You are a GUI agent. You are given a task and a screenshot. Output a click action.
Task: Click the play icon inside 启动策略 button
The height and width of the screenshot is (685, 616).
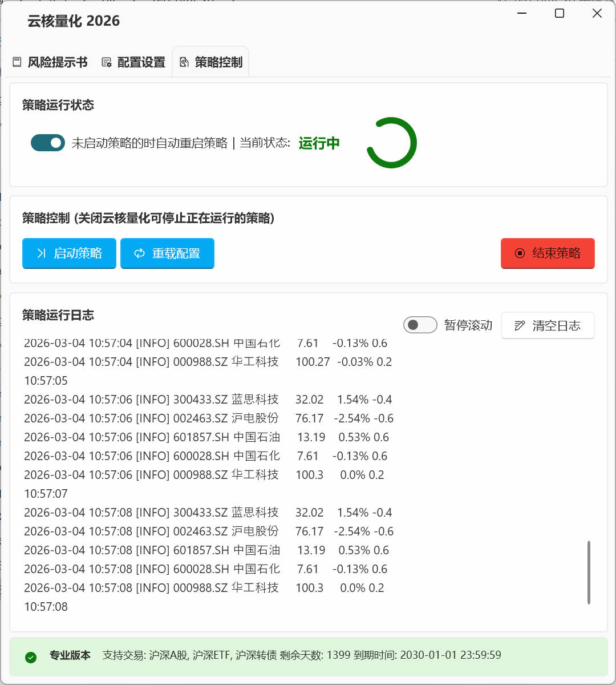(x=41, y=253)
